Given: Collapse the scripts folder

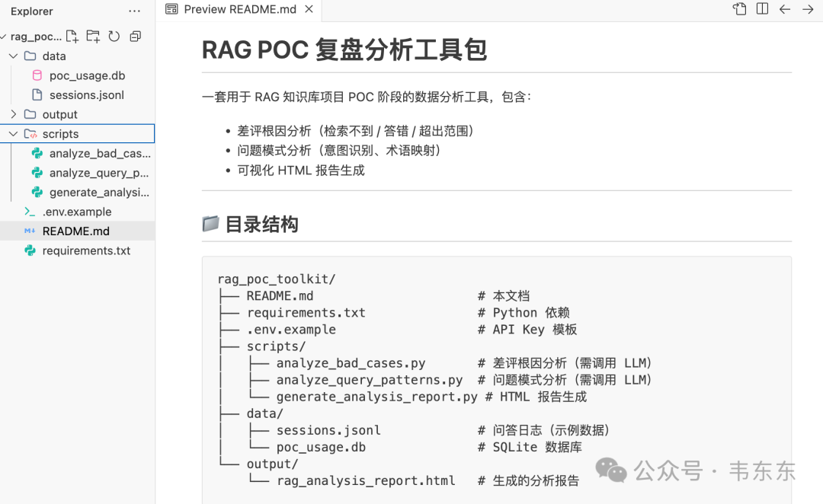Looking at the screenshot, I should [x=13, y=134].
